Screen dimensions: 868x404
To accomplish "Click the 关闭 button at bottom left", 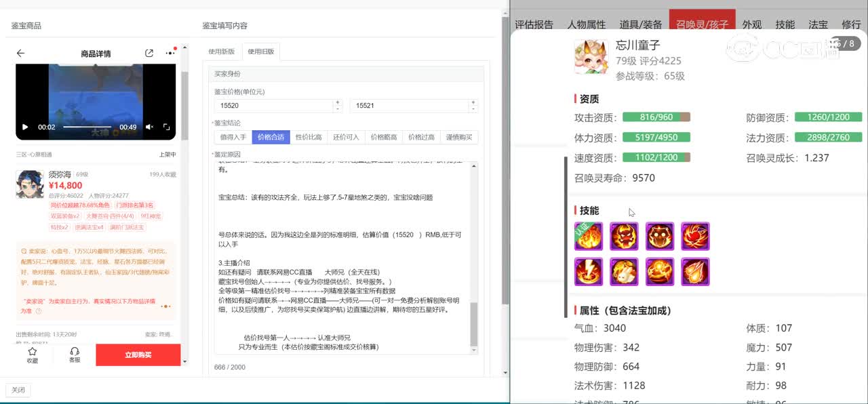I will click(18, 390).
